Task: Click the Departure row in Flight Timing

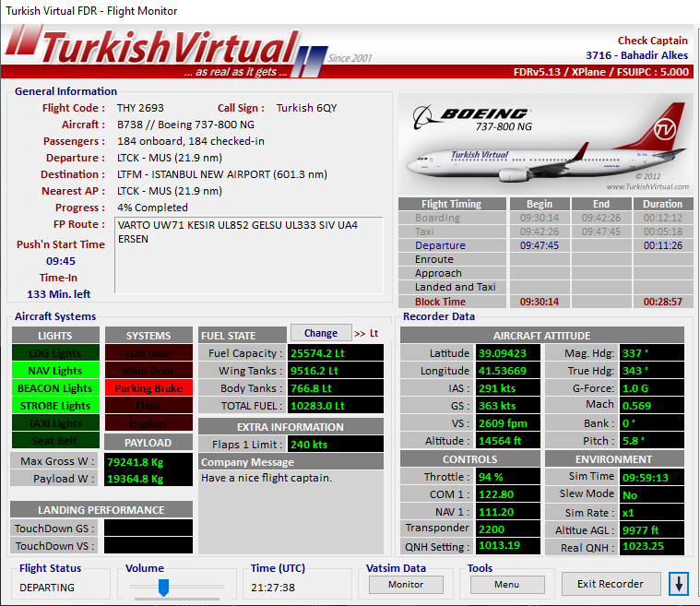Action: pyautogui.click(x=546, y=245)
